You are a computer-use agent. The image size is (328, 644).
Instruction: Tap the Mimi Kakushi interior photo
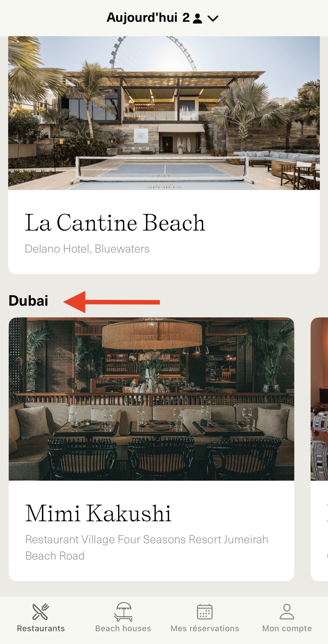pos(151,399)
